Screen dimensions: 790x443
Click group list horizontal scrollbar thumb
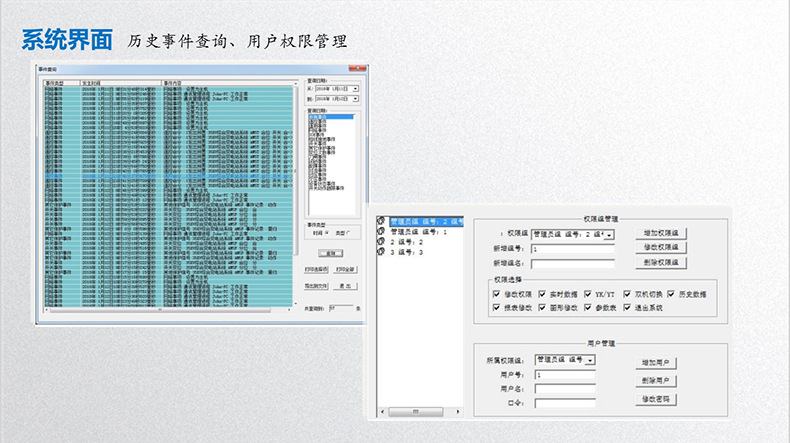[416, 412]
